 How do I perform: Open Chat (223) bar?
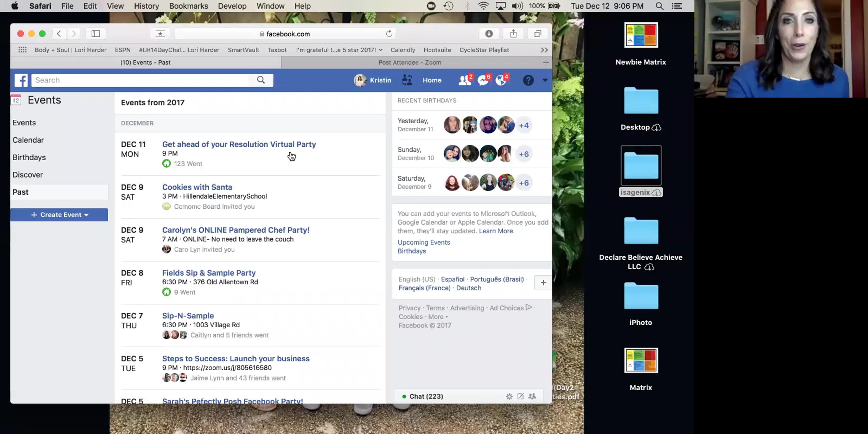pos(426,396)
